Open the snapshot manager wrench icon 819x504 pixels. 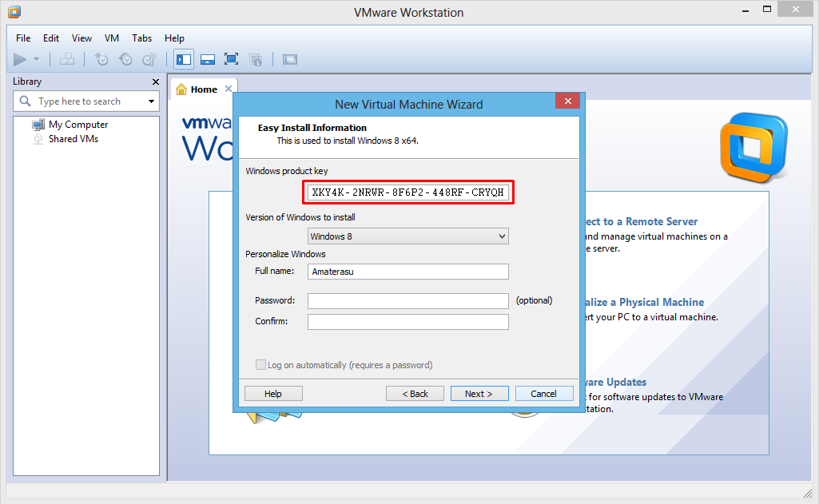(149, 59)
